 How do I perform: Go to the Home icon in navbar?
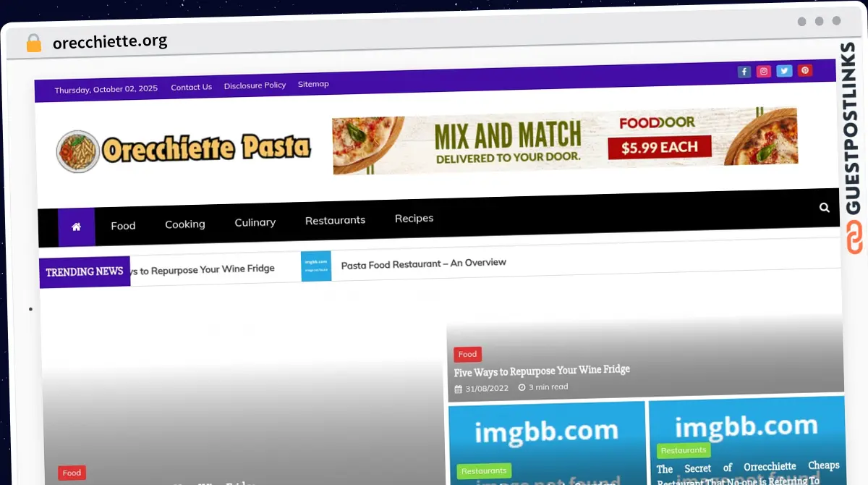tap(76, 227)
